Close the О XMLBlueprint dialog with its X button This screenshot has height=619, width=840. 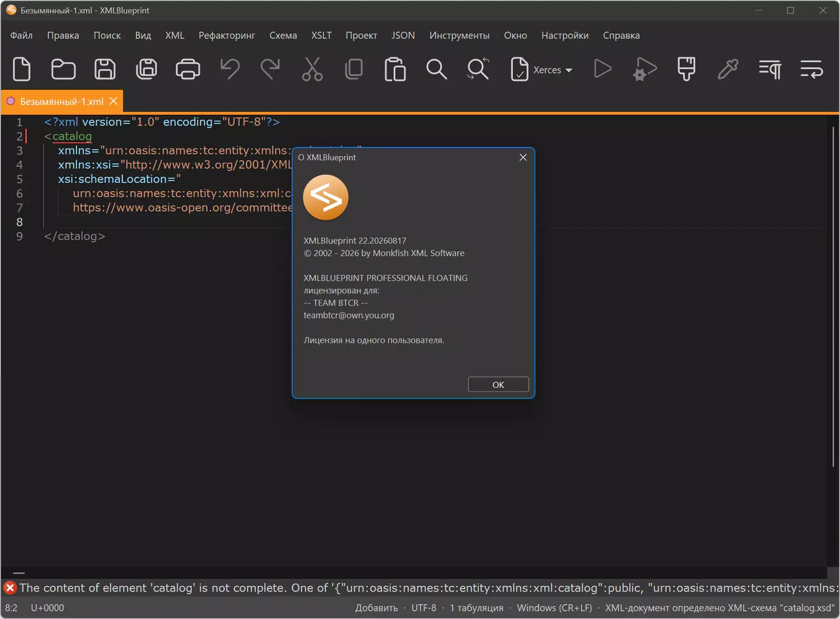coord(523,157)
